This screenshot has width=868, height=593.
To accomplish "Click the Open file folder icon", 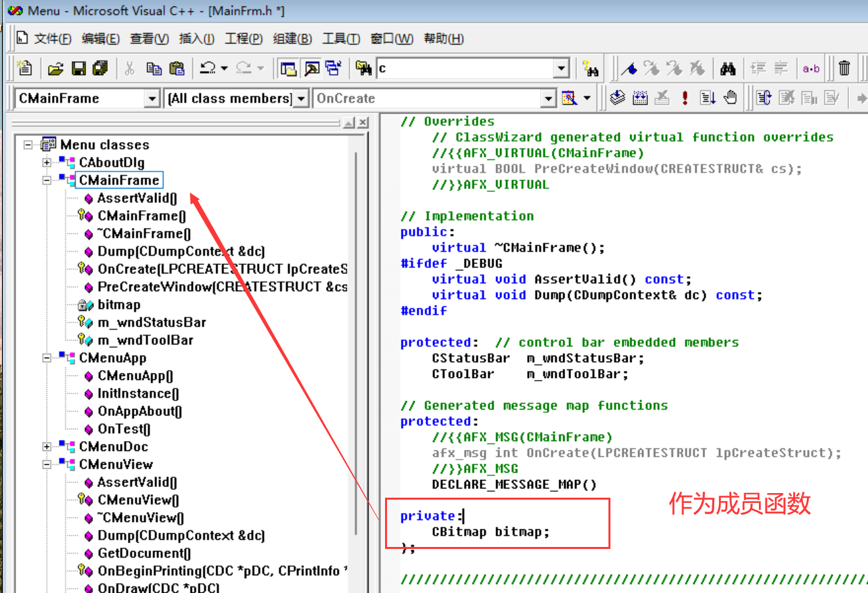I will coord(56,68).
